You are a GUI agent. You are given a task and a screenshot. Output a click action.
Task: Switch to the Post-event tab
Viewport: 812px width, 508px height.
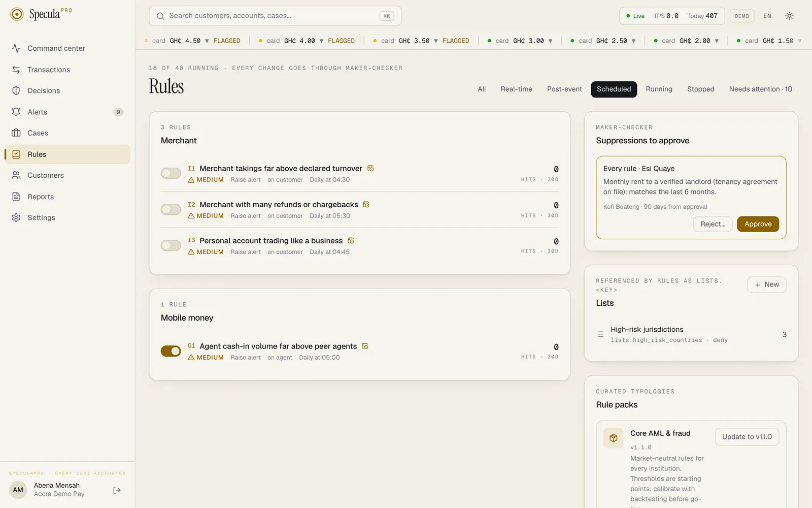click(x=564, y=89)
